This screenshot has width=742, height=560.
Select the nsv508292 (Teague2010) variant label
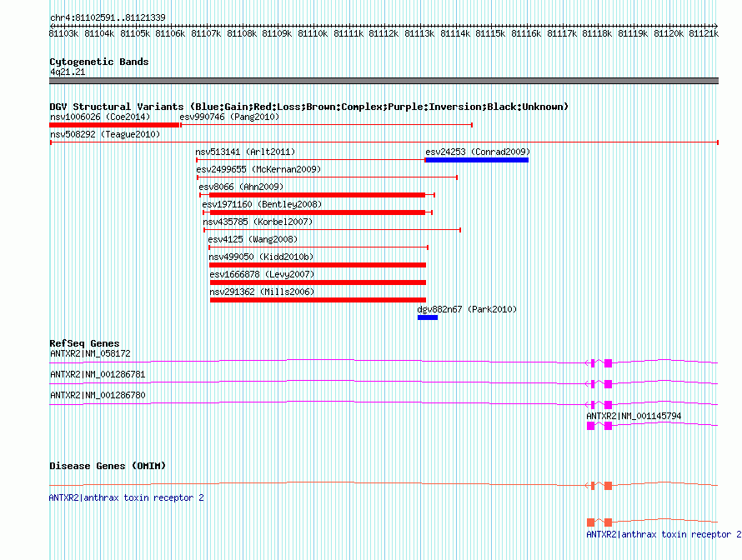[105, 134]
